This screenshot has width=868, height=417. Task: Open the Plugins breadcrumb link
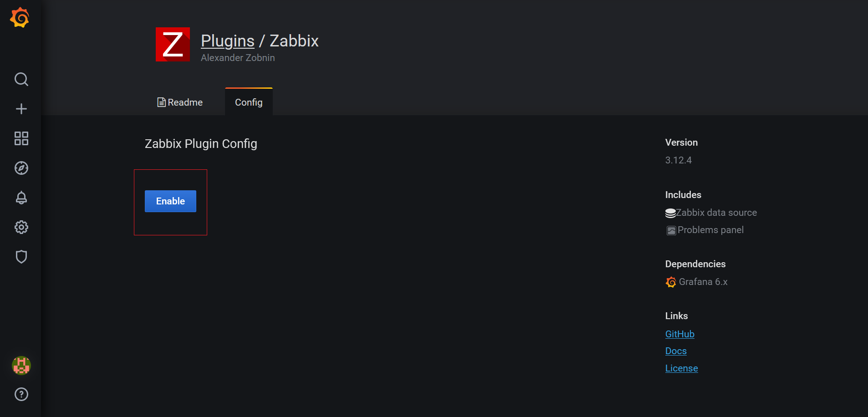click(227, 41)
